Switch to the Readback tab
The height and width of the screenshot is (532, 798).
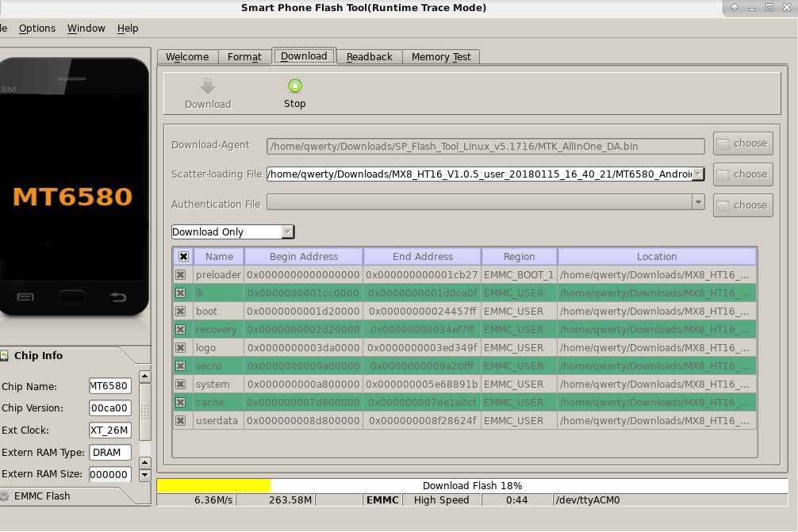pos(370,57)
